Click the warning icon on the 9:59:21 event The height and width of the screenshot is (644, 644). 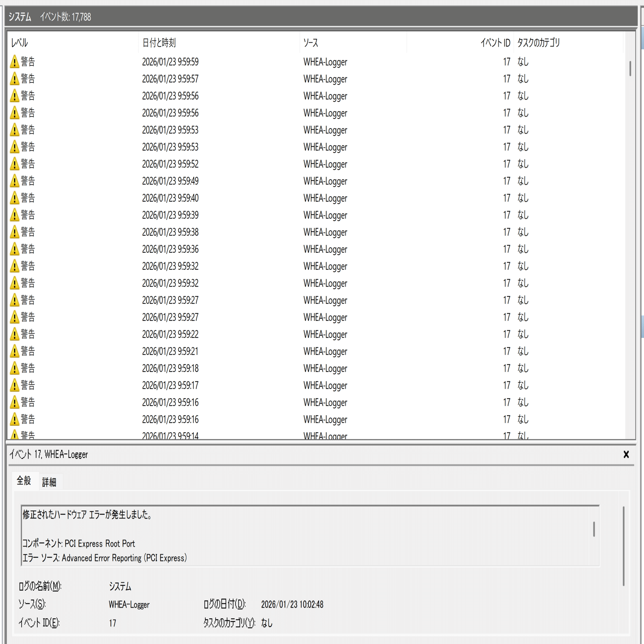[14, 351]
